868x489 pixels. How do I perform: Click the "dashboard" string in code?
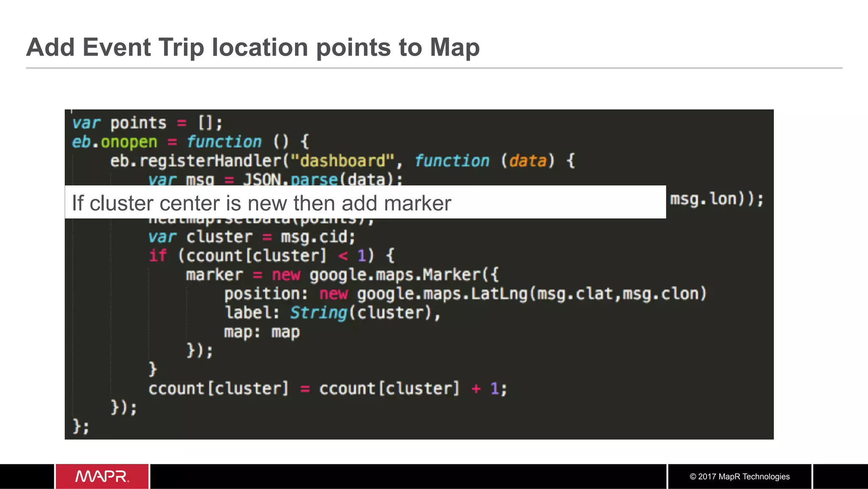click(342, 161)
